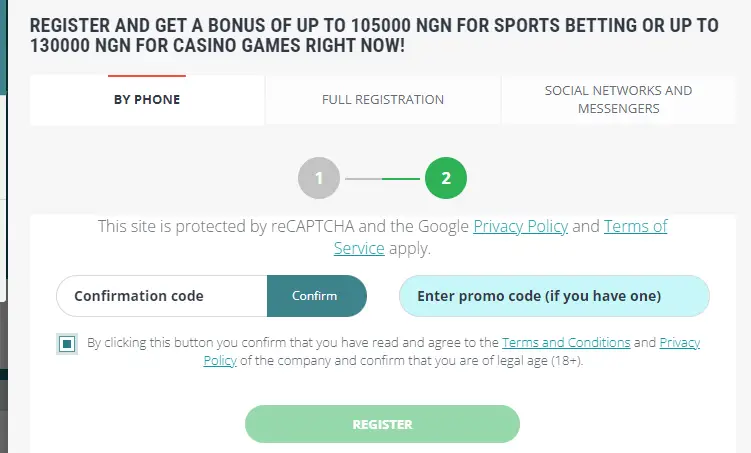Click the red indicator above By Phone

click(x=147, y=76)
